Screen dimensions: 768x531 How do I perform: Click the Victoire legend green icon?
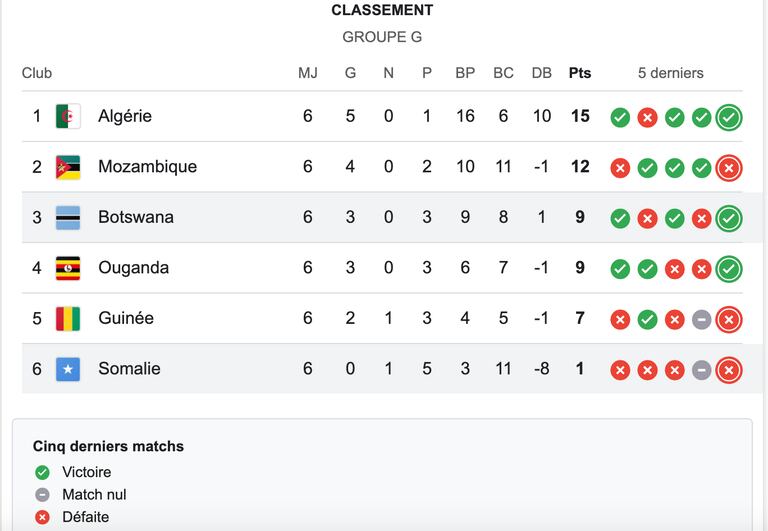(42, 472)
